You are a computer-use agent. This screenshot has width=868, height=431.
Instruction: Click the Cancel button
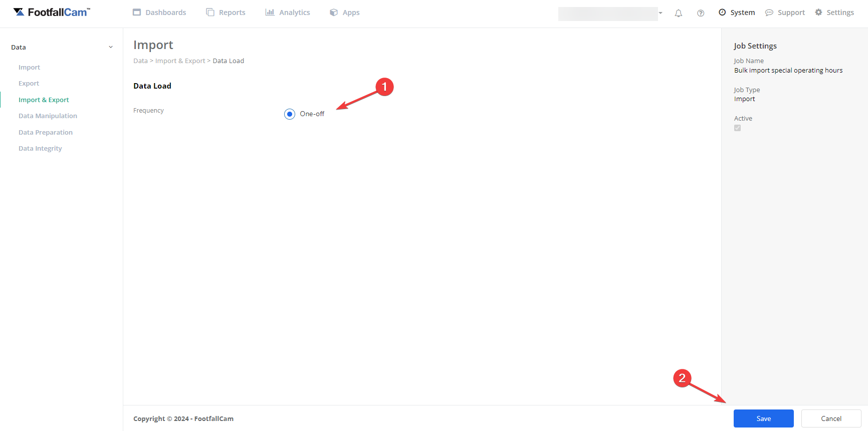831,418
